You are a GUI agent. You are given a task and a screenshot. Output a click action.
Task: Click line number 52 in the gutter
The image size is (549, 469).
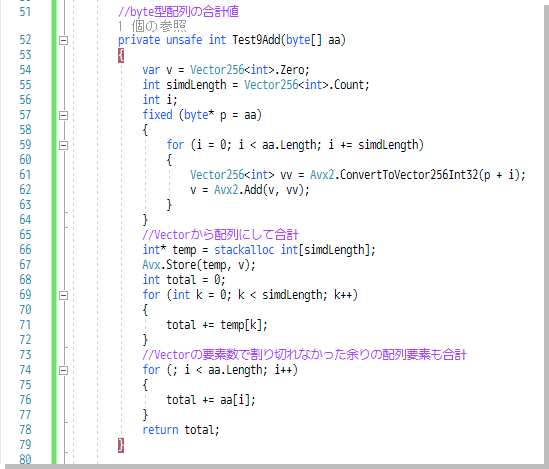click(x=25, y=40)
